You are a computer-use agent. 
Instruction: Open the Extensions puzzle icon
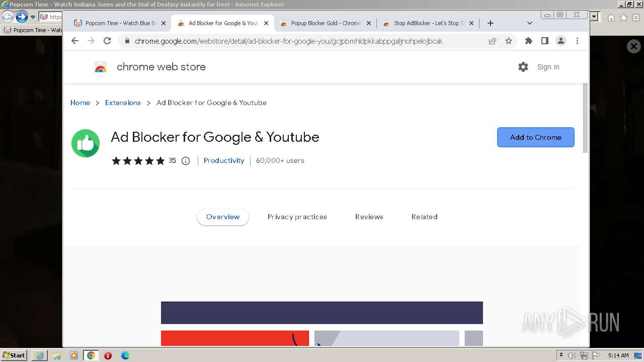(528, 41)
